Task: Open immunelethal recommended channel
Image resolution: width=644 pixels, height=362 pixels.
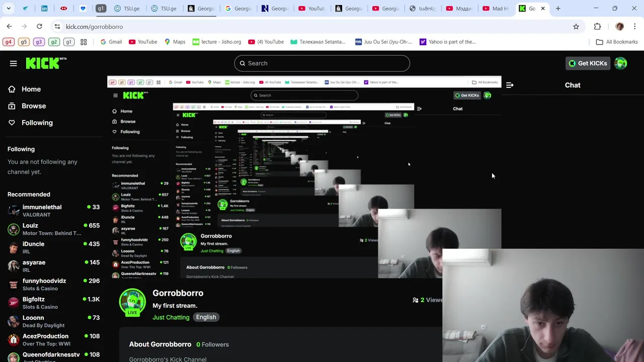Action: tap(53, 211)
